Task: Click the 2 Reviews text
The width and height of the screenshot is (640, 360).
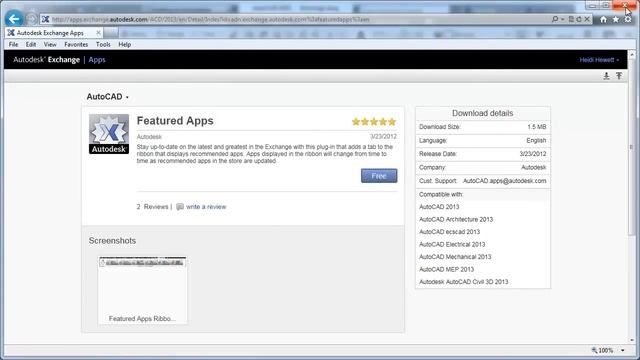Action: tap(152, 207)
